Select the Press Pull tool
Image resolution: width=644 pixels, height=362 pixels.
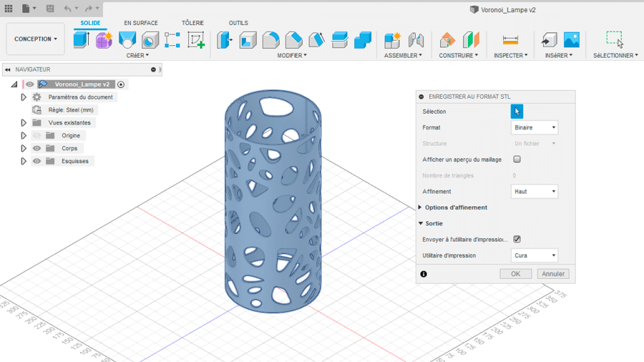pyautogui.click(x=225, y=40)
